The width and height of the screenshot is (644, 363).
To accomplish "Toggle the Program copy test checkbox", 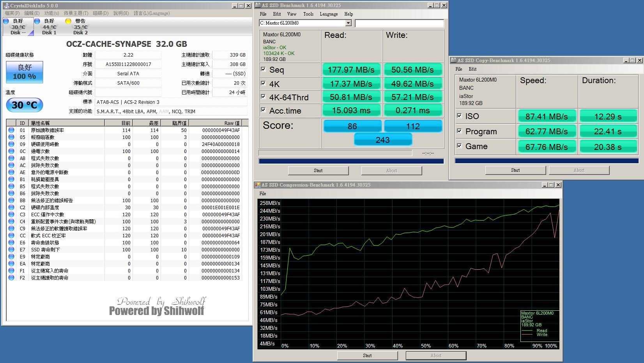I will coord(459,131).
